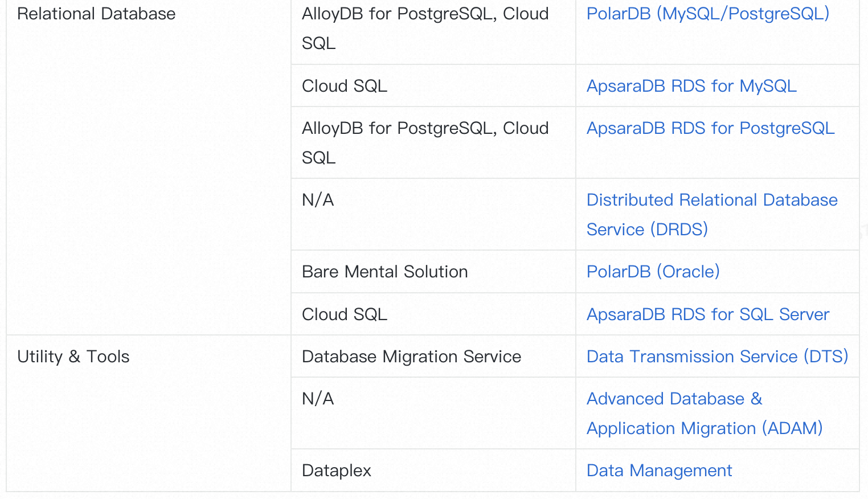Select the Bare Mental Solution cell
868x499 pixels.
click(x=433, y=272)
